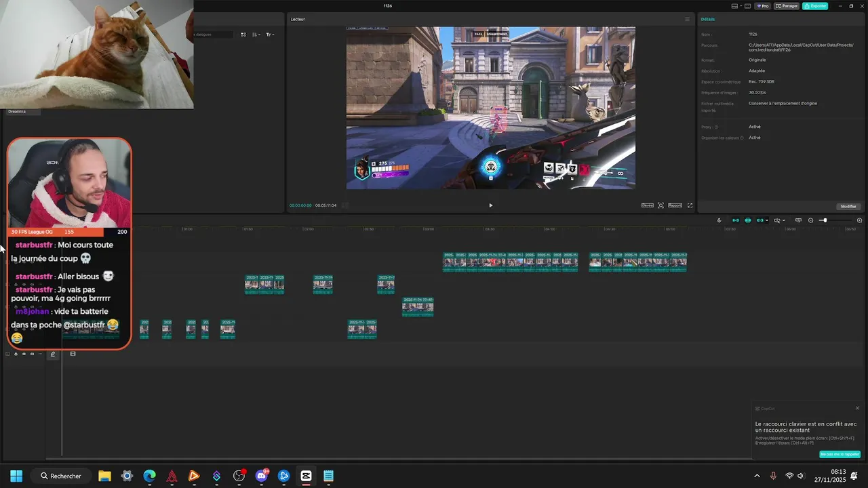868x488 pixels.
Task: Toggle fullscreen preview icon in Lecteur
Action: (690, 205)
